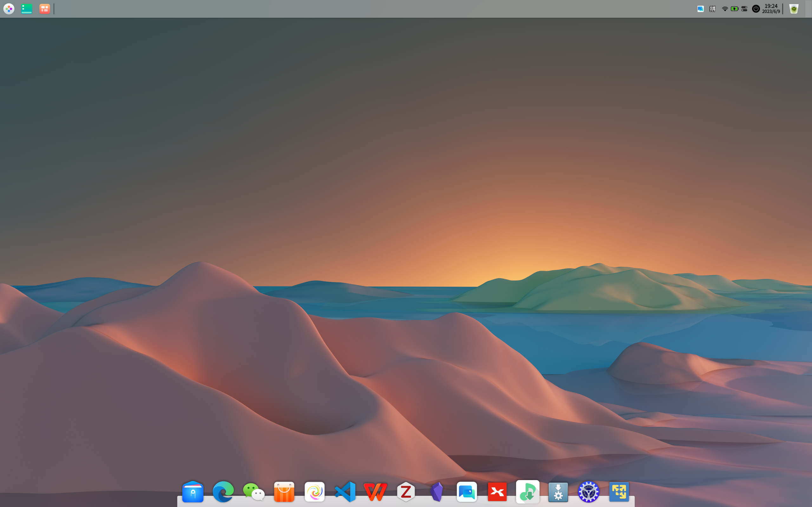Open the music downloader app
Viewport: 812px width, 507px height.
click(x=528, y=491)
